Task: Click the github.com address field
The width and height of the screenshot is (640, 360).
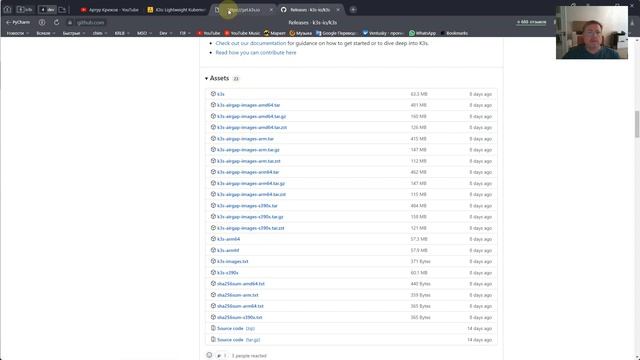Action: tap(91, 23)
